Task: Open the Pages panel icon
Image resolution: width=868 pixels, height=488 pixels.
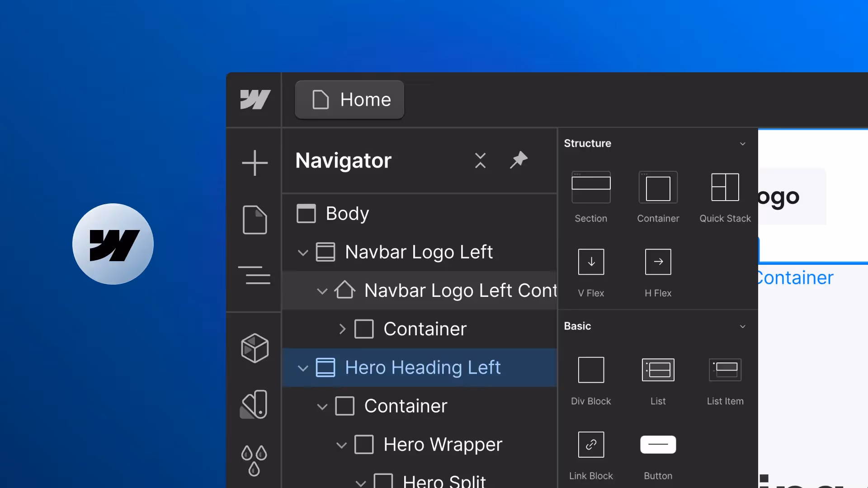Action: 255,220
